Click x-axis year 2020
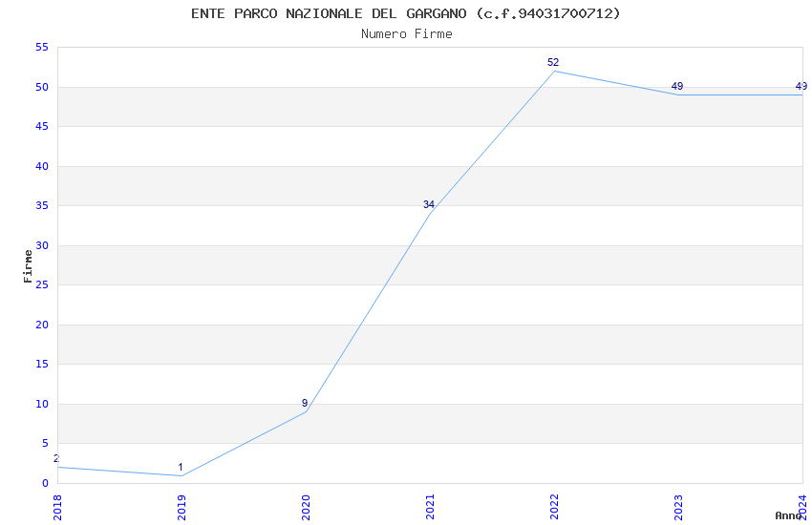 click(x=306, y=508)
